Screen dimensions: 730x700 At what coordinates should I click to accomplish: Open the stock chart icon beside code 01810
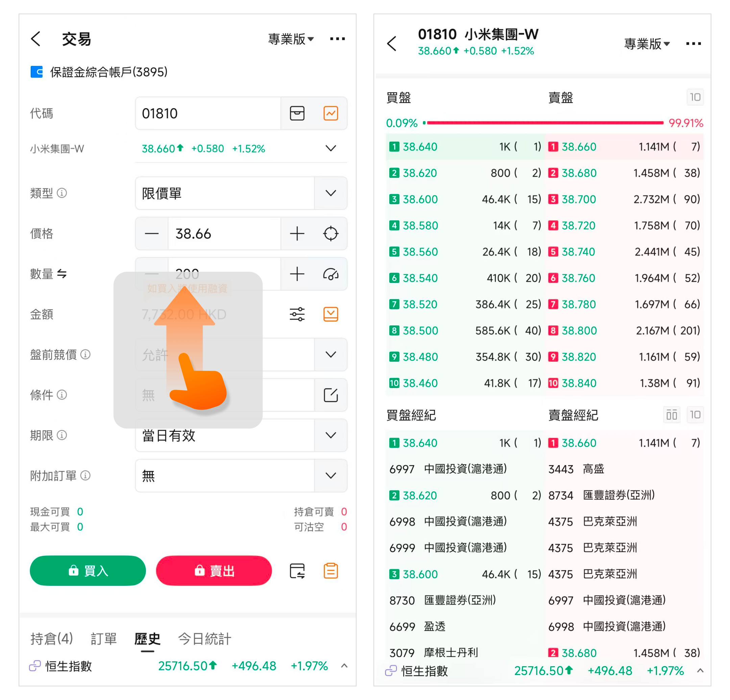(331, 113)
